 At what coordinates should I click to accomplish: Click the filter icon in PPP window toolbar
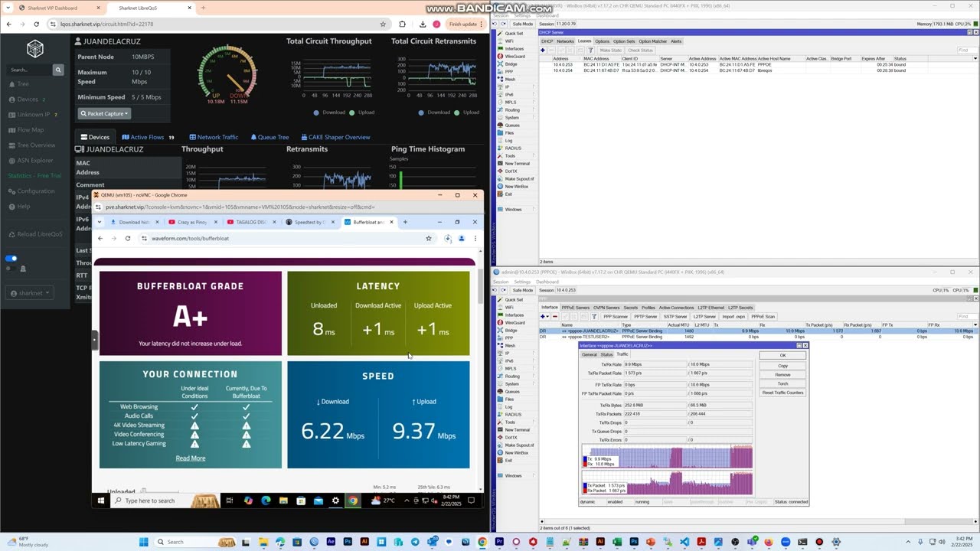point(593,317)
